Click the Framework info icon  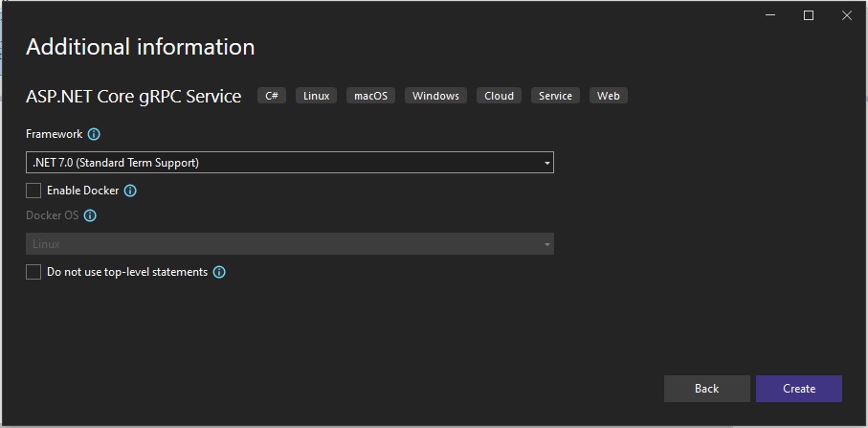click(x=94, y=134)
